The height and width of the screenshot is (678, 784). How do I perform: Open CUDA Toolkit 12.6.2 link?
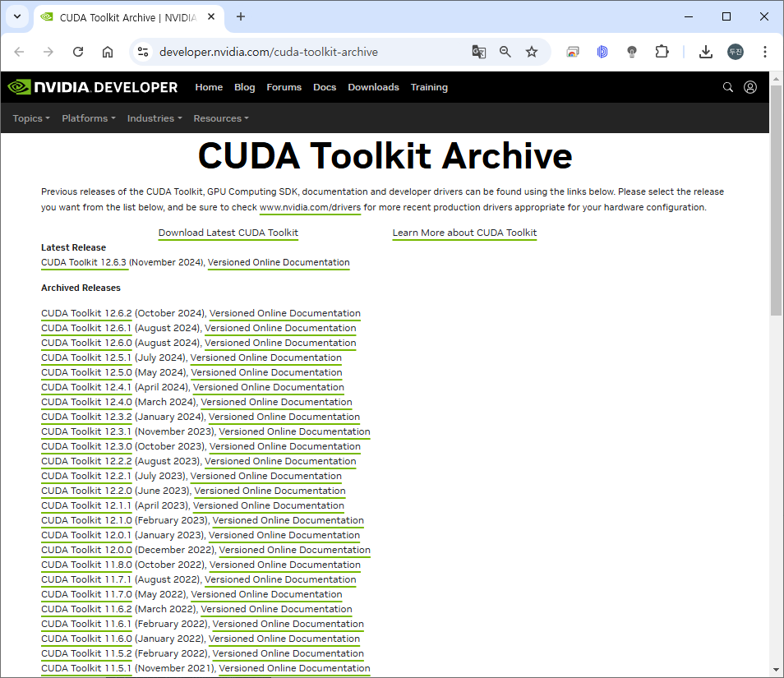[x=86, y=313]
